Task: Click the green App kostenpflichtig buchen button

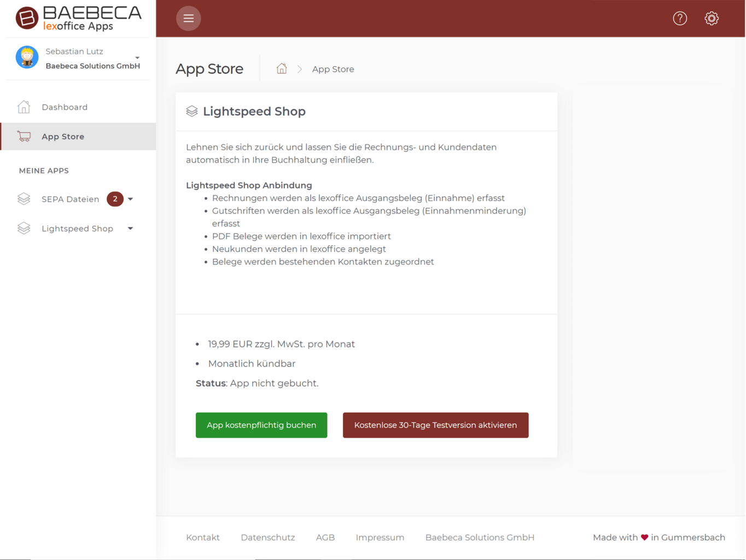Action: [x=261, y=425]
